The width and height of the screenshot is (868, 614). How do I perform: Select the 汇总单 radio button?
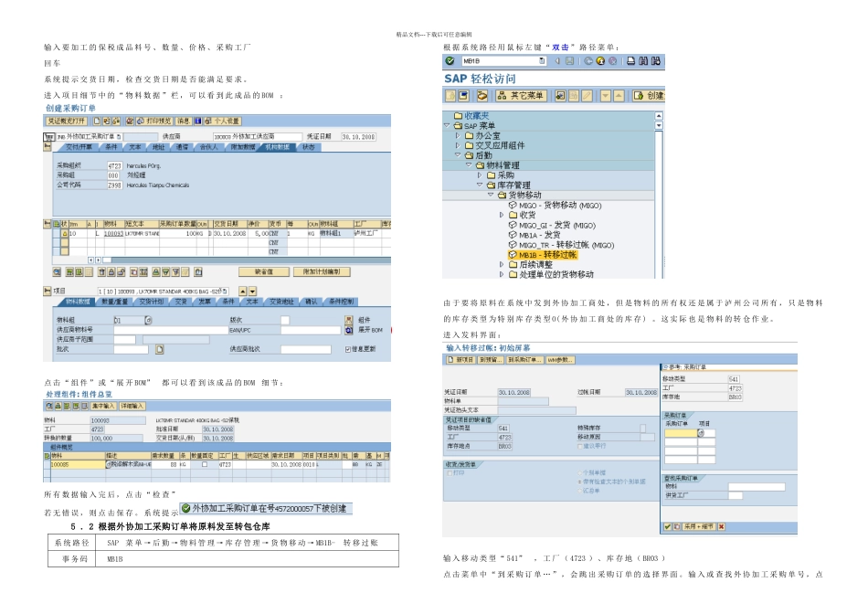coord(579,491)
